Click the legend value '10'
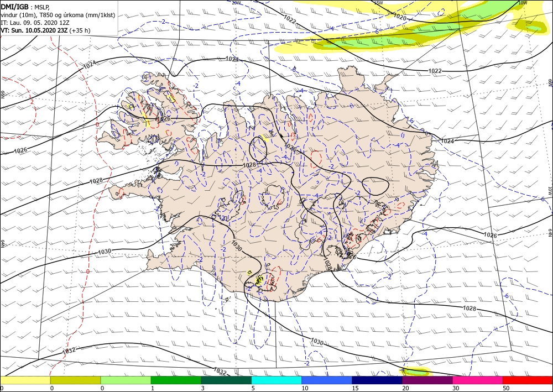The height and width of the screenshot is (392, 553). click(x=305, y=388)
